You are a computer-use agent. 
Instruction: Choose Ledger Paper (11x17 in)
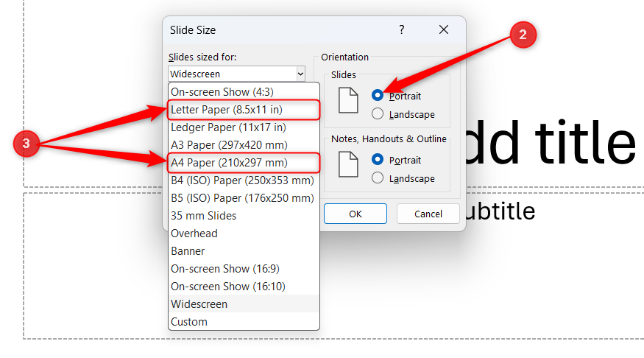pos(244,127)
